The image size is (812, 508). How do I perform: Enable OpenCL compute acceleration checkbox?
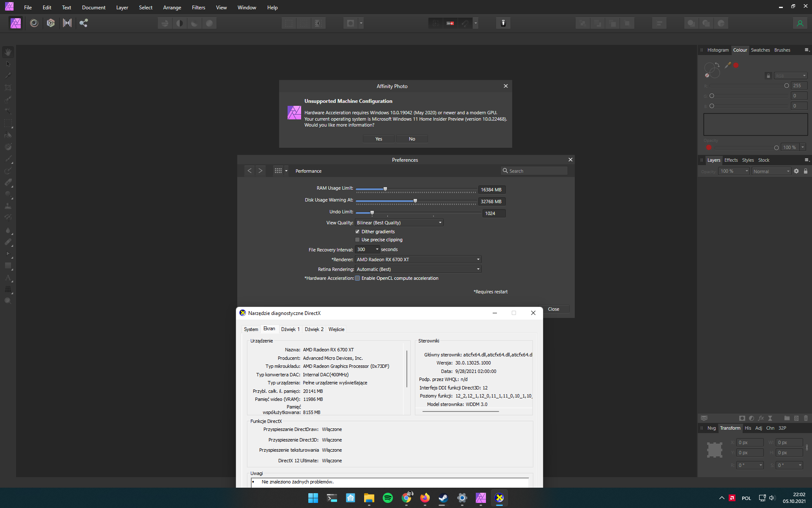(357, 278)
